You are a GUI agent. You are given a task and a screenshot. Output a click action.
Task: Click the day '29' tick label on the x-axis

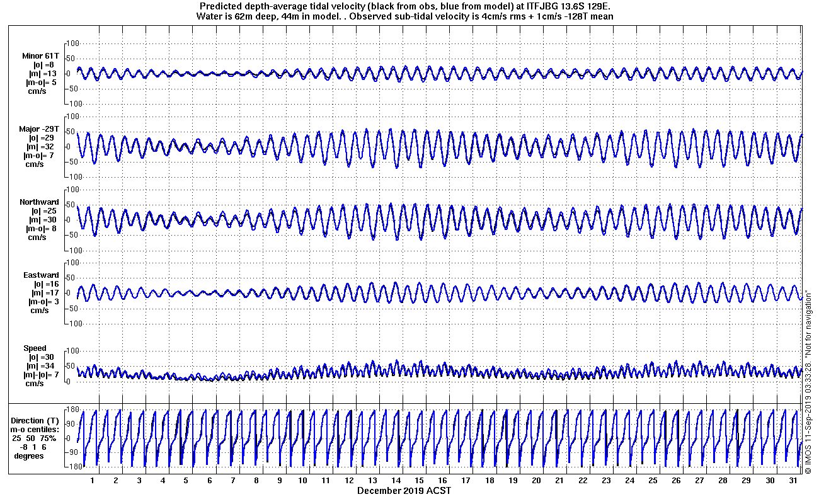(x=747, y=481)
